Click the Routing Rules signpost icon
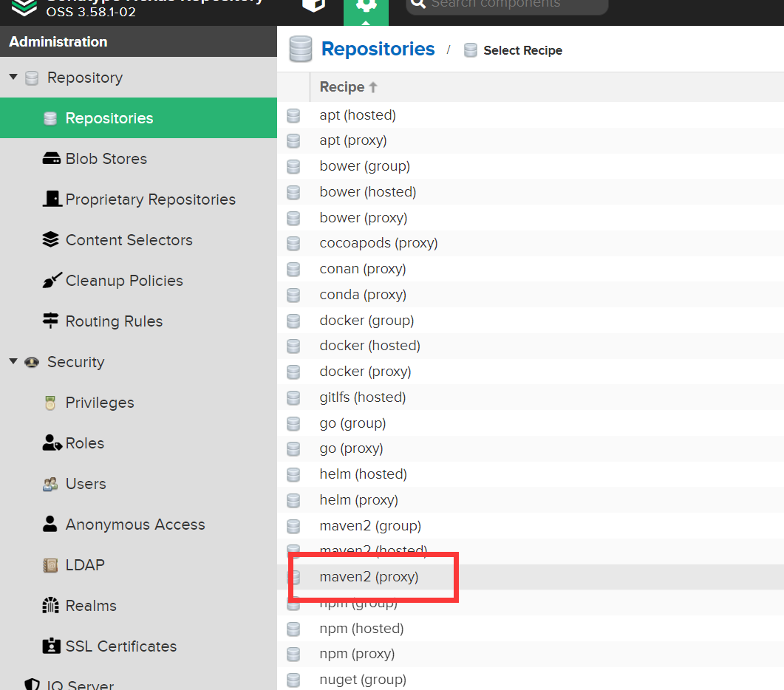 (51, 321)
